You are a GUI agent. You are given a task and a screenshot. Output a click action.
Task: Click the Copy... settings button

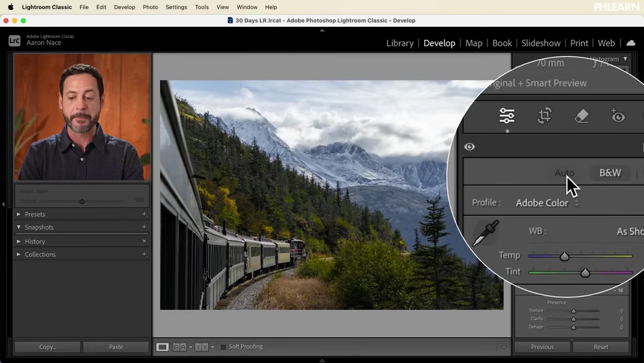pos(47,347)
